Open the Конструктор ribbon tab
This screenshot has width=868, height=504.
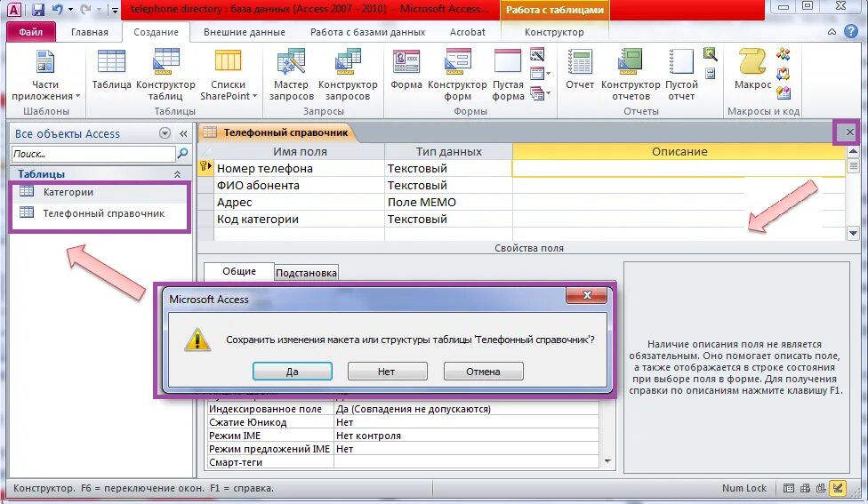click(554, 32)
